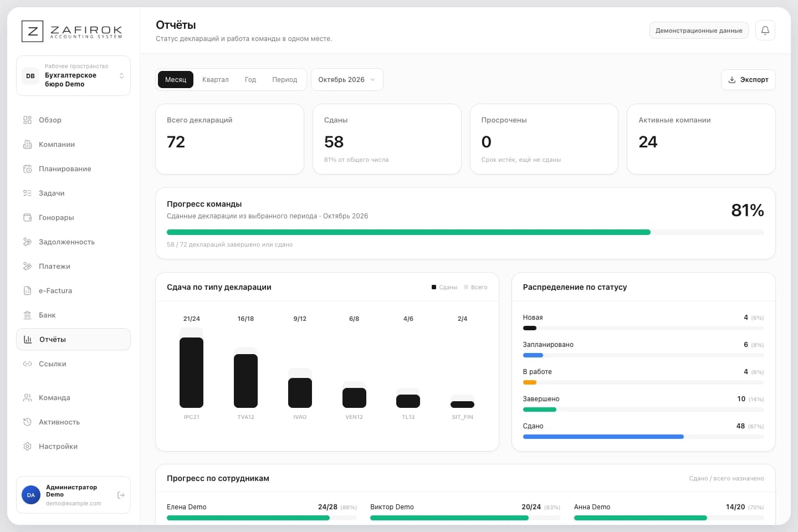Click the green team progress bar
The height and width of the screenshot is (532, 798).
408,232
